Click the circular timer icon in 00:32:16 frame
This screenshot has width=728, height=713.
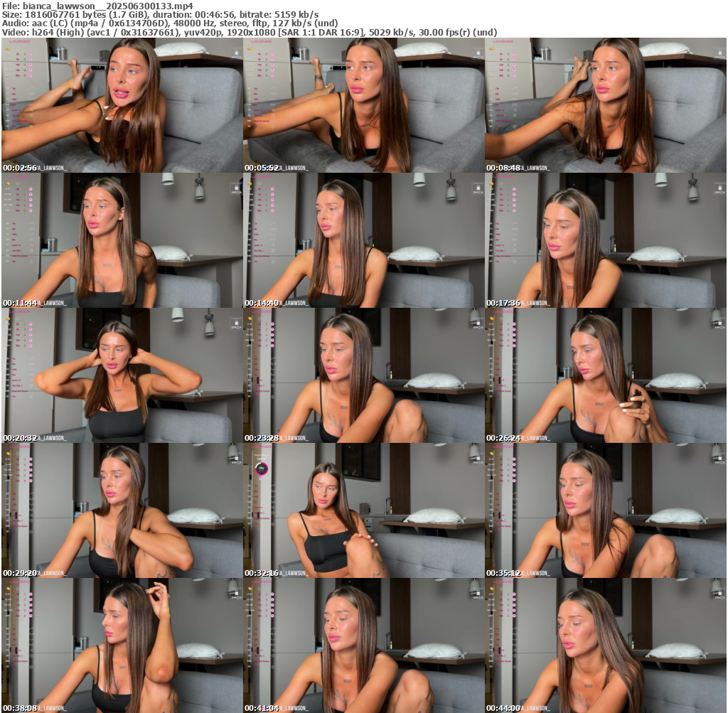(x=261, y=468)
